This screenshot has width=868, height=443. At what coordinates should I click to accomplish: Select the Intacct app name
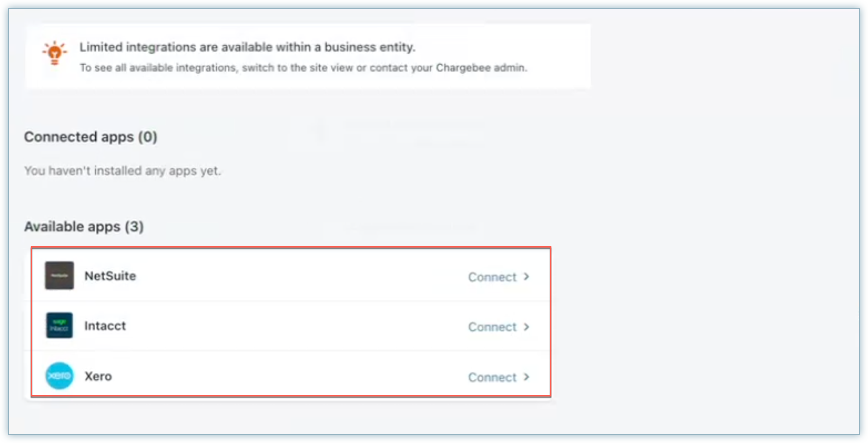coord(105,326)
